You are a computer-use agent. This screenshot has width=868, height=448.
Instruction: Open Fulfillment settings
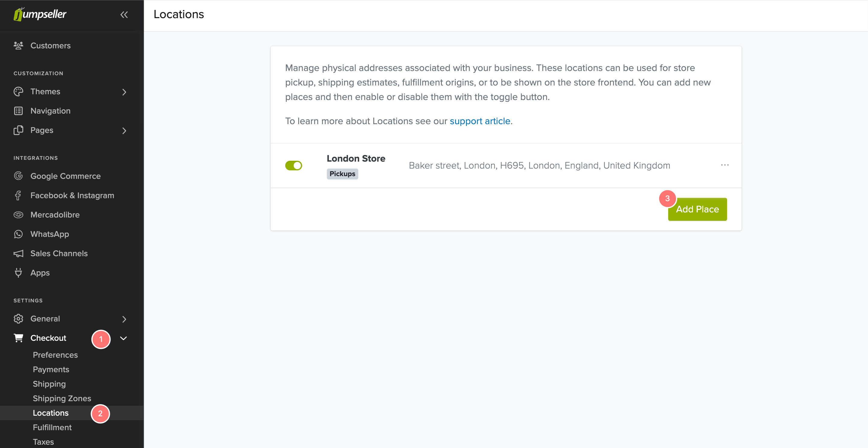pyautogui.click(x=52, y=427)
